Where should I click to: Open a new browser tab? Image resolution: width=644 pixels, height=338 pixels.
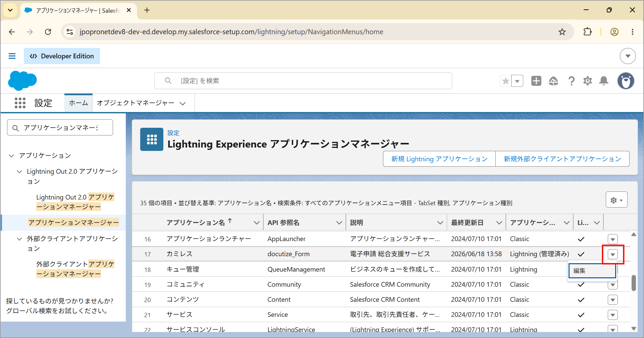coord(147,10)
